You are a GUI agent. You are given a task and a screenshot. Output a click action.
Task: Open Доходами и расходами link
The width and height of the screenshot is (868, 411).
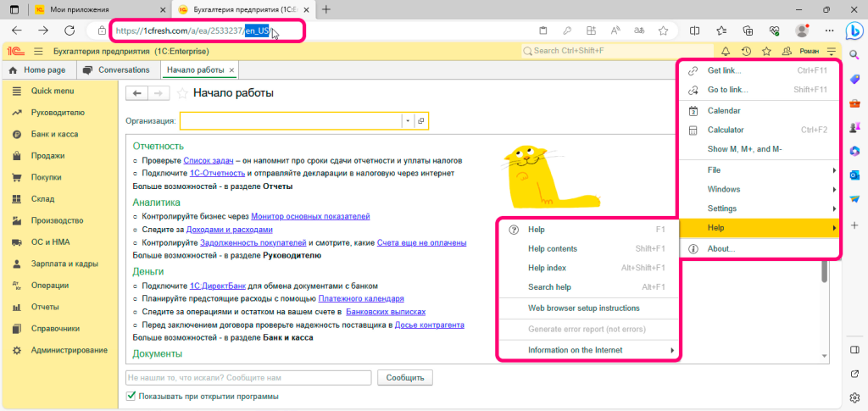point(229,229)
